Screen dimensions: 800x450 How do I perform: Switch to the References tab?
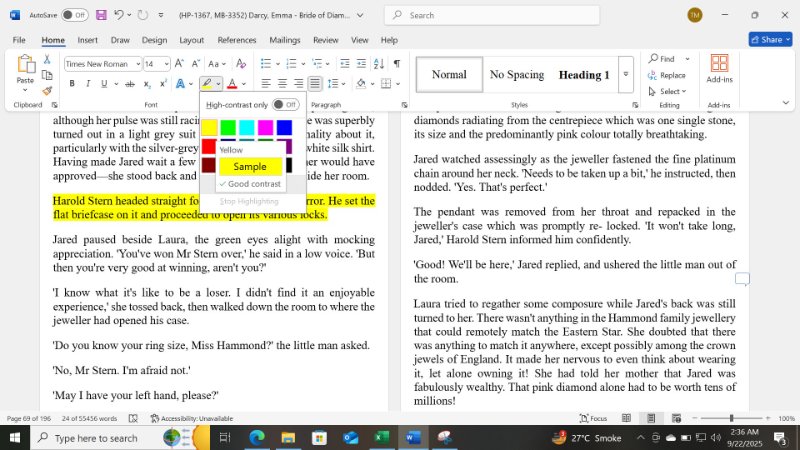tap(237, 40)
